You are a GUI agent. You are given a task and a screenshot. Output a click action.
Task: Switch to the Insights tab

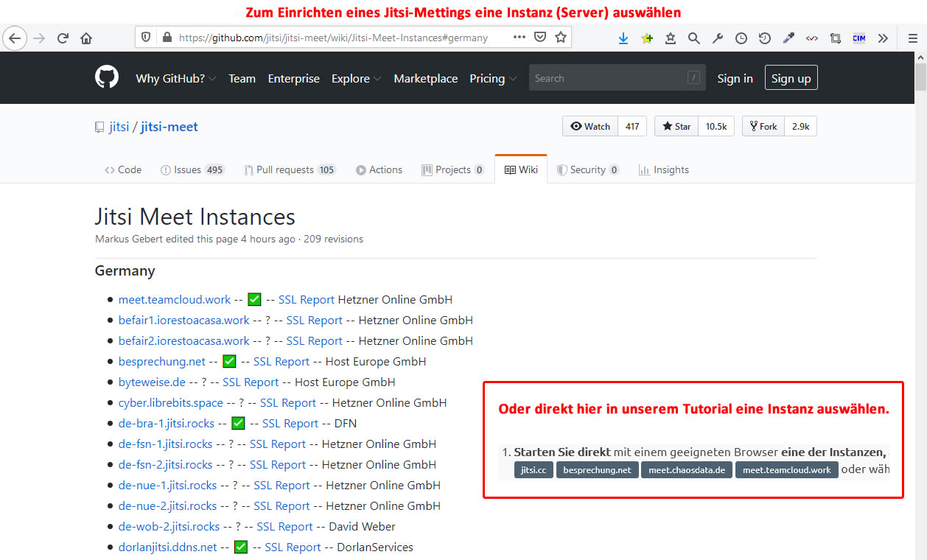(x=664, y=169)
